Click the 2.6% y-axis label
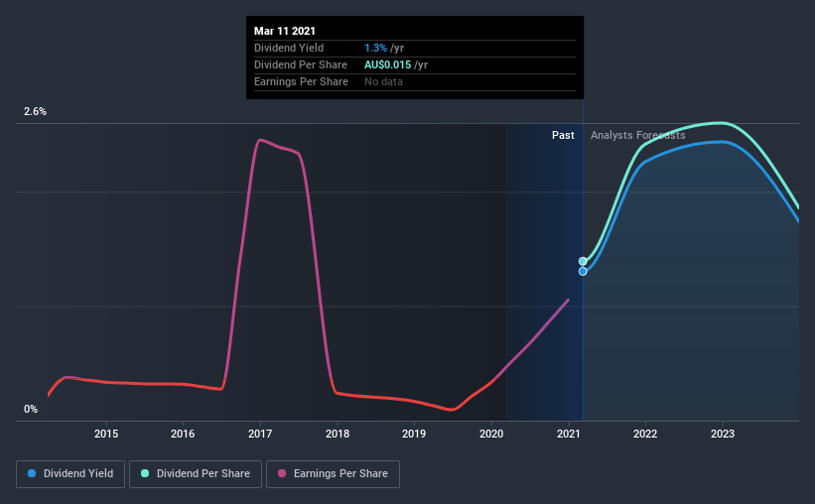 35,112
